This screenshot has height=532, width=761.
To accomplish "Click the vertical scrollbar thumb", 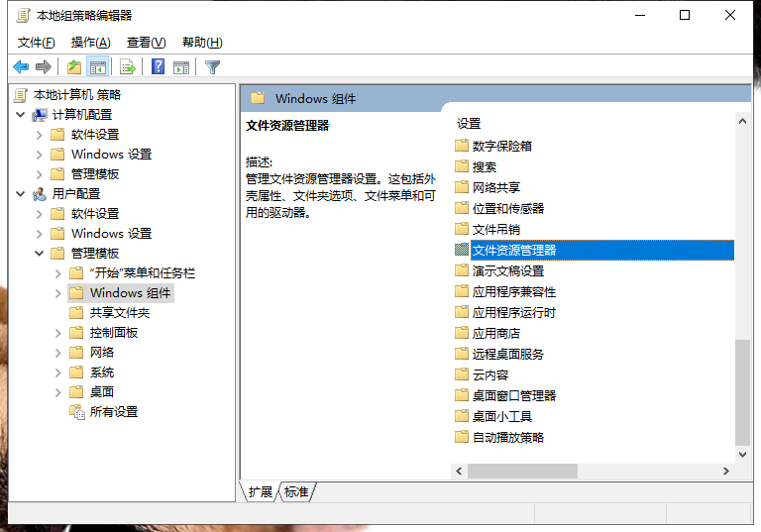I will 742,392.
